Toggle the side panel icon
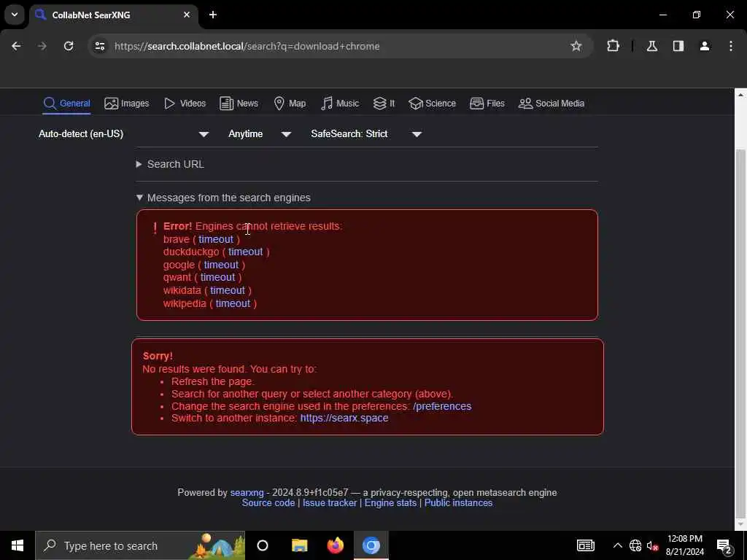This screenshot has height=560, width=747. pyautogui.click(x=678, y=46)
